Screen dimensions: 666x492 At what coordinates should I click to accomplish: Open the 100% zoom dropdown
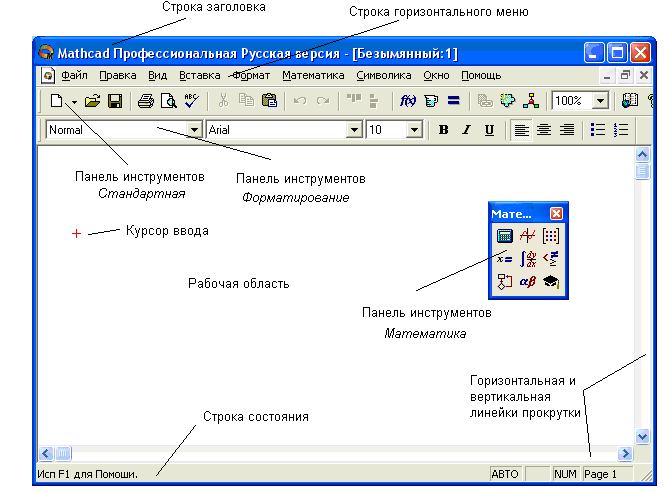click(x=600, y=101)
